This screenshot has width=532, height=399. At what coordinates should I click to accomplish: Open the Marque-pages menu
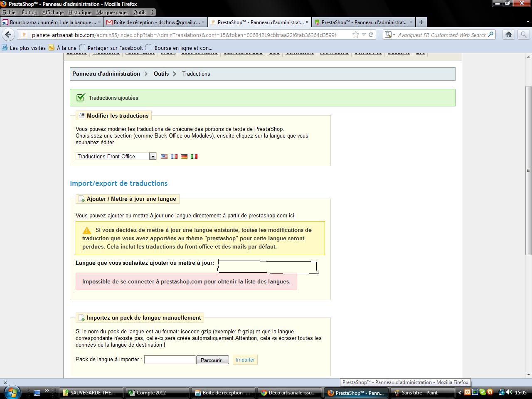pyautogui.click(x=112, y=12)
